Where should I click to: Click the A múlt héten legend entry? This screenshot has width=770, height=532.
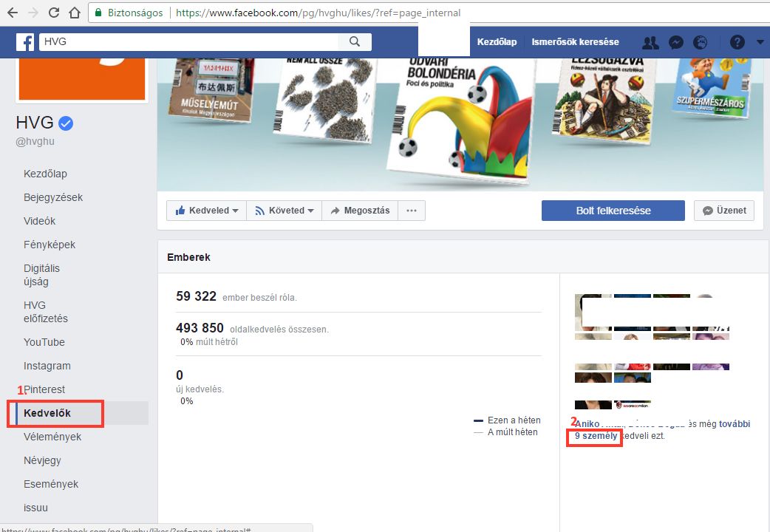(x=505, y=432)
